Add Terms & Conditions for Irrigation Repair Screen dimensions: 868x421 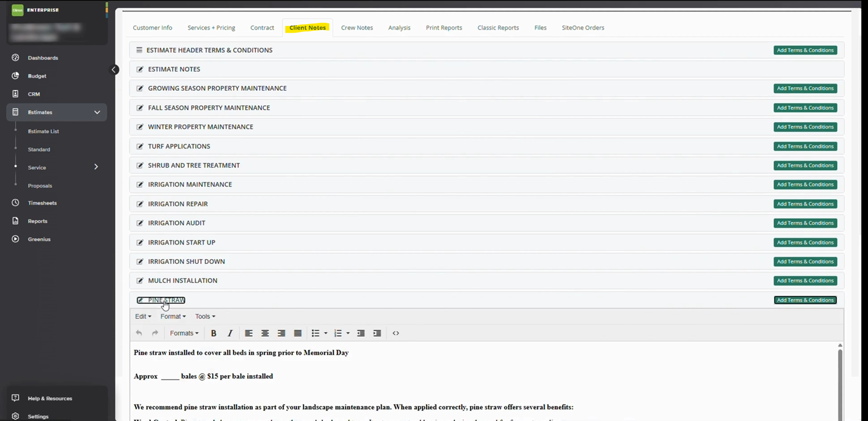(805, 204)
